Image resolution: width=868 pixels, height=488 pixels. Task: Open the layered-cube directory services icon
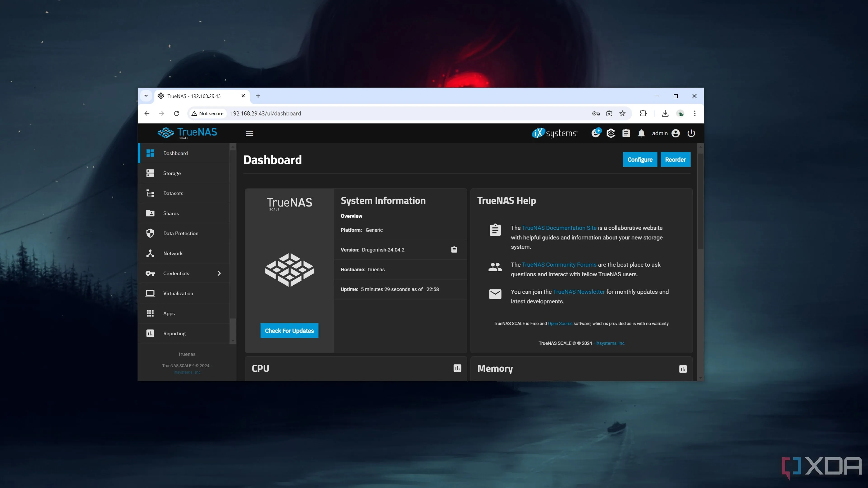[x=611, y=133]
